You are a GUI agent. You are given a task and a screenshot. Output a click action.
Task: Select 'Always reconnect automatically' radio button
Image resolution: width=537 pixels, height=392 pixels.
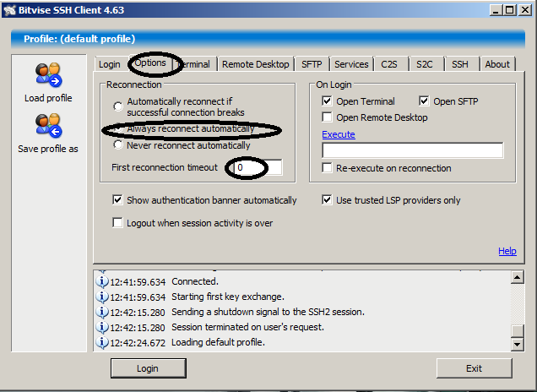(x=118, y=128)
